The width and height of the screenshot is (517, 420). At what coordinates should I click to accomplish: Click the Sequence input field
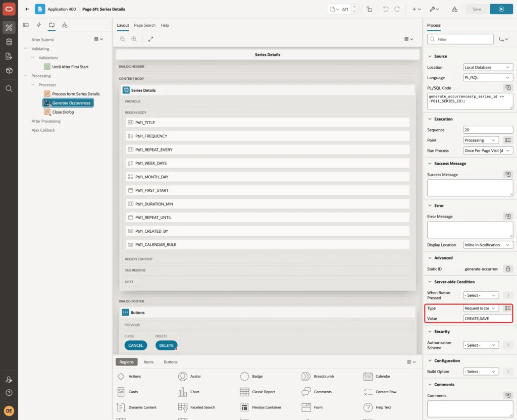pos(488,130)
